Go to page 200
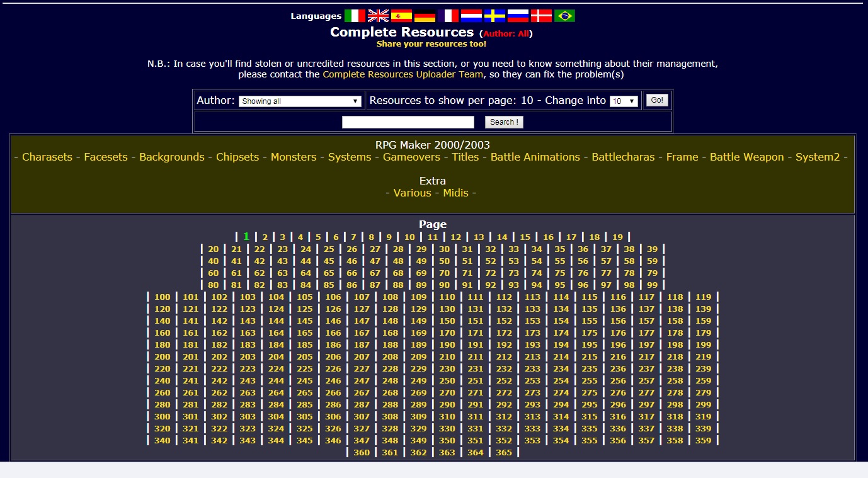The image size is (868, 478). tap(163, 357)
